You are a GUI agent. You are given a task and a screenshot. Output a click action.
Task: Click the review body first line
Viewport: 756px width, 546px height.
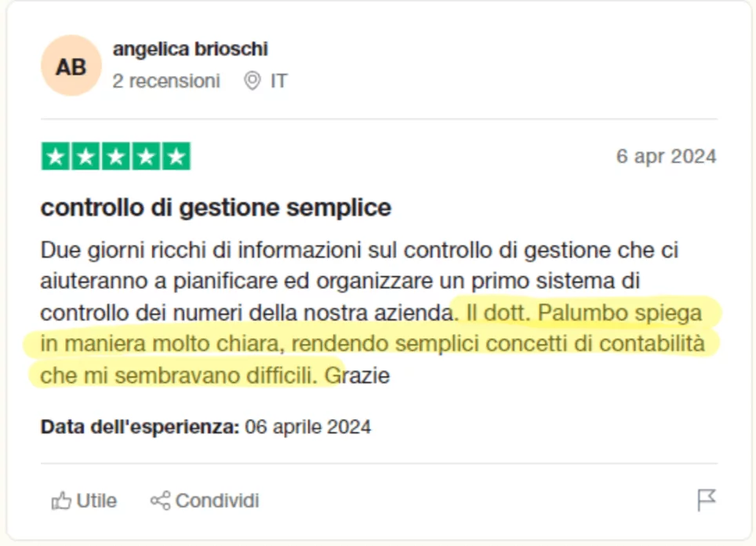click(359, 250)
